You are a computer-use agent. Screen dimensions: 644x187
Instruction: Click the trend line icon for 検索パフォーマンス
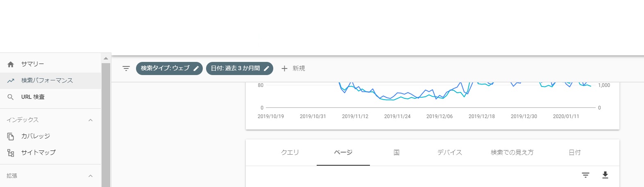click(x=11, y=81)
